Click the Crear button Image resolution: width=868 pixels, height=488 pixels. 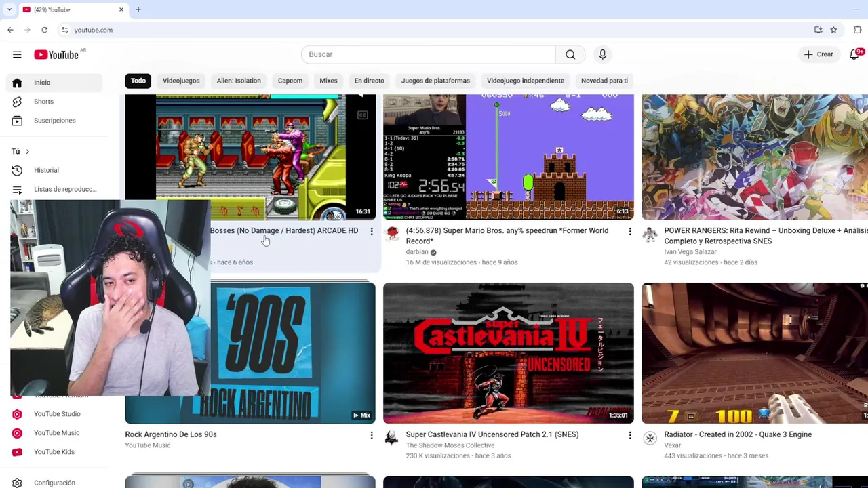[818, 54]
